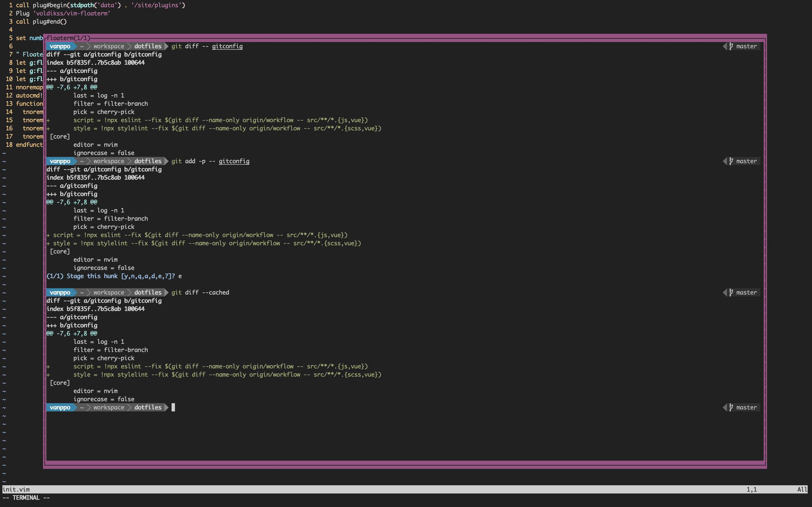Open the underlined gitconfig link after git diff

coord(227,46)
